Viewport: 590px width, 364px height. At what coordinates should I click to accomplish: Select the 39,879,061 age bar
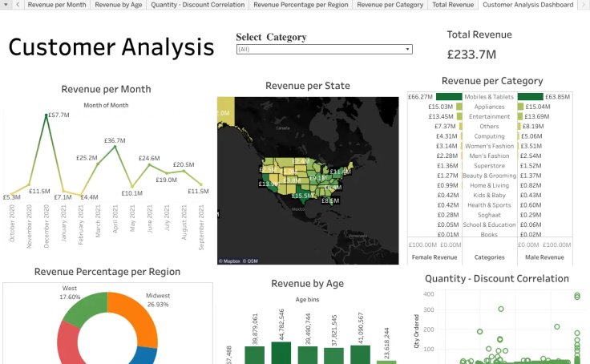(255, 355)
